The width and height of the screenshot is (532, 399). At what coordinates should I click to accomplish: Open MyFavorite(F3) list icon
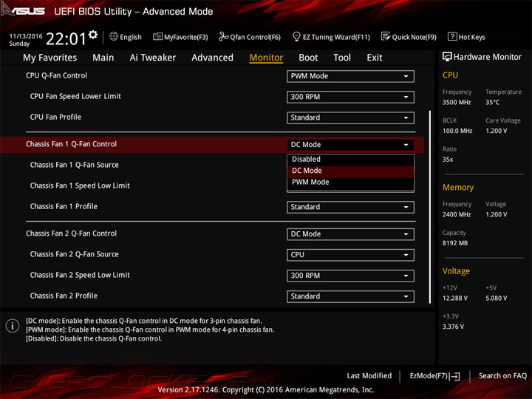(157, 36)
